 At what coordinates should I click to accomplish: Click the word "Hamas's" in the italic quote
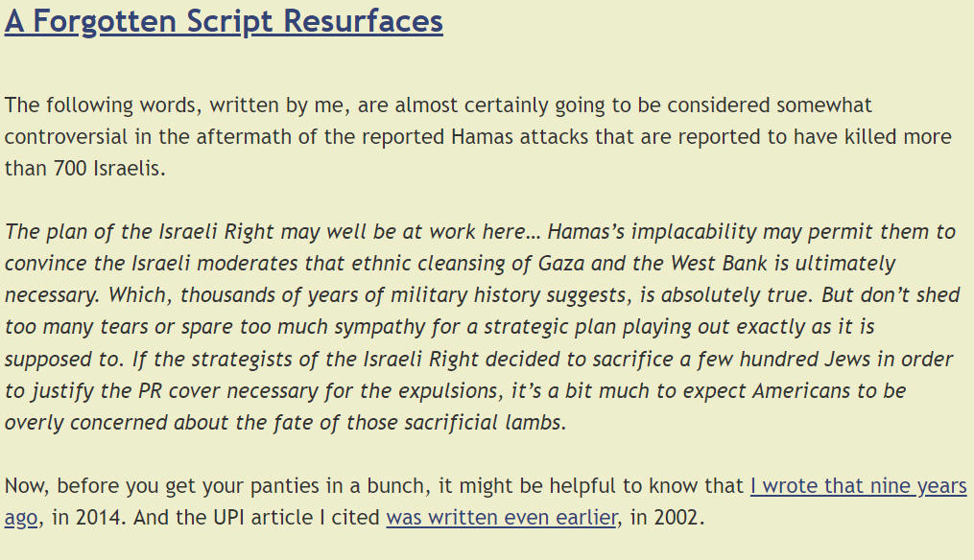[585, 231]
